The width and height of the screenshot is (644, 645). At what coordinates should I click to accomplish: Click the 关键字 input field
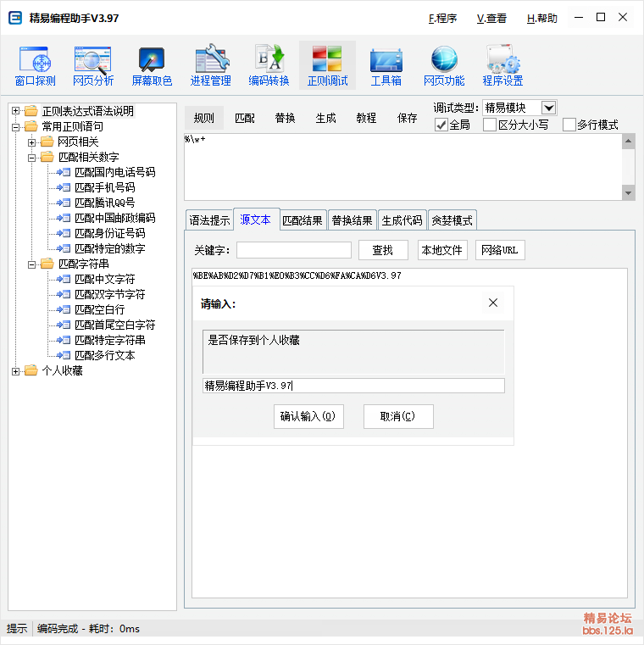point(294,250)
